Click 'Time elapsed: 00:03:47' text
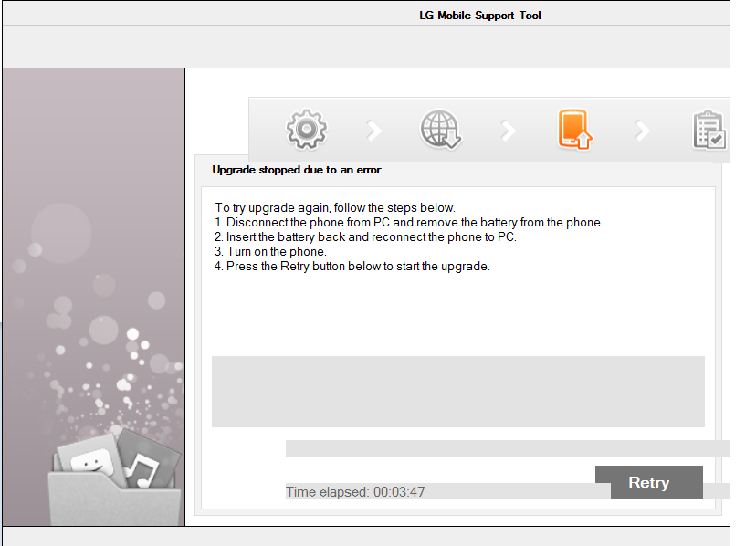 click(355, 492)
